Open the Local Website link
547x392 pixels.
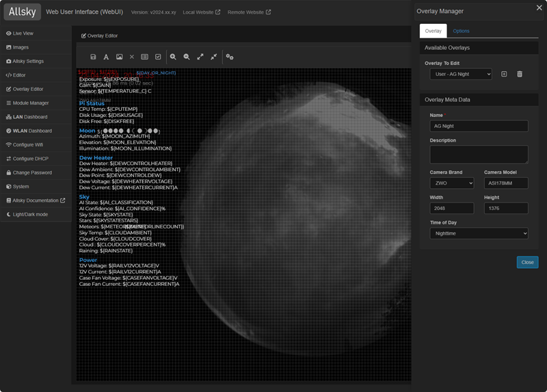point(202,12)
